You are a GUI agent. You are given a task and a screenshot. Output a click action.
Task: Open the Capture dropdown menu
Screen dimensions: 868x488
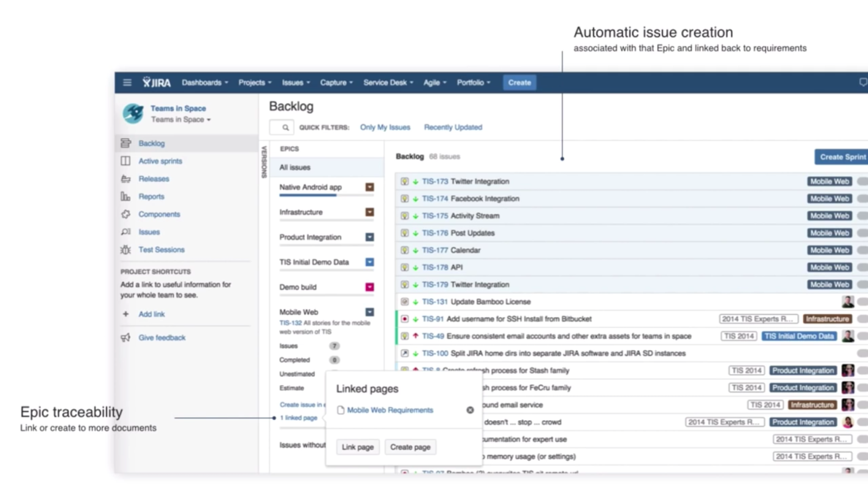click(x=336, y=82)
